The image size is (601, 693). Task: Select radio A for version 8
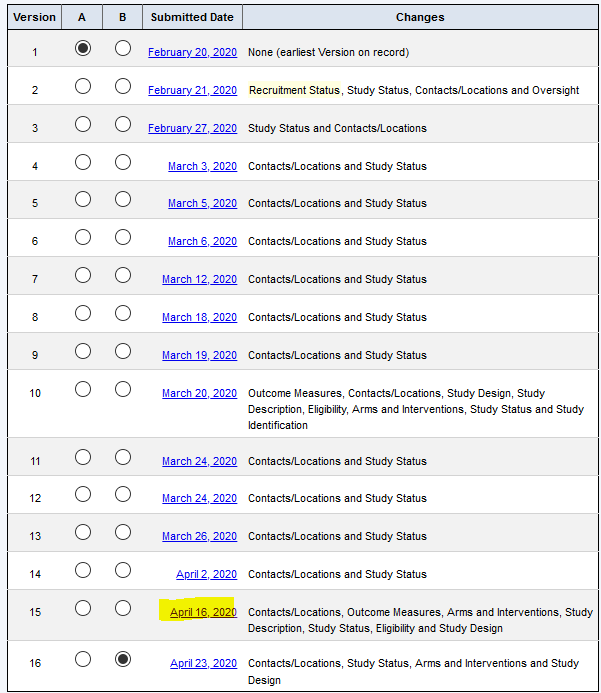(x=83, y=313)
